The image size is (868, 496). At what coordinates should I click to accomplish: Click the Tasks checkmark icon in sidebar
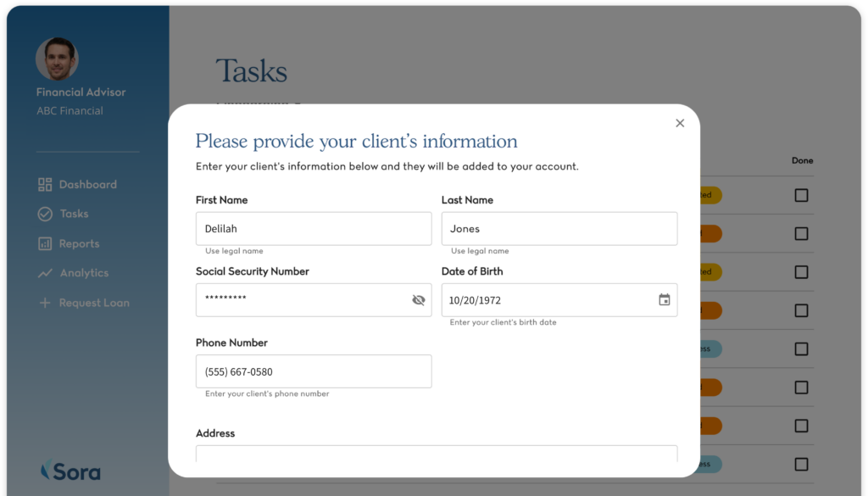[x=45, y=214]
